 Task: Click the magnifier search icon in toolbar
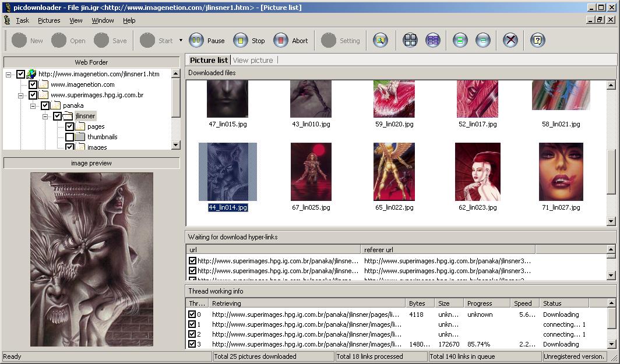[x=380, y=40]
